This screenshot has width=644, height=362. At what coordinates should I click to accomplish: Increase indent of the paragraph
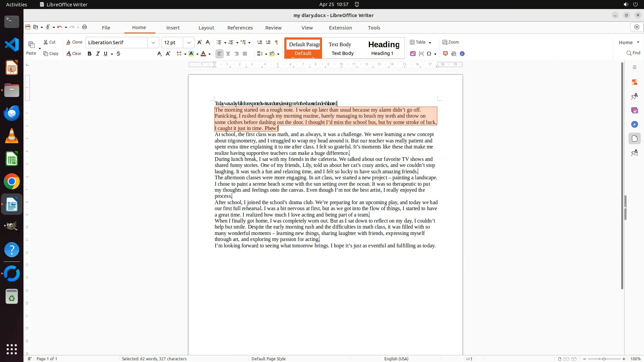coord(259,42)
